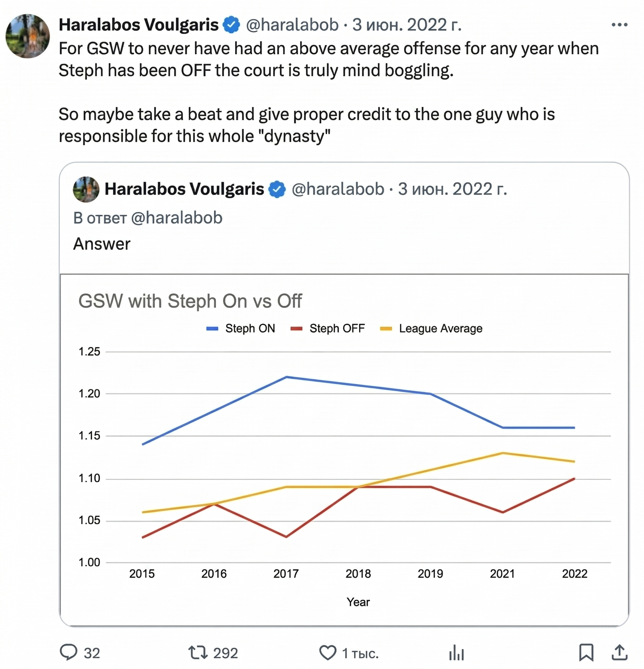Open the main author's profile avatar

(28, 36)
